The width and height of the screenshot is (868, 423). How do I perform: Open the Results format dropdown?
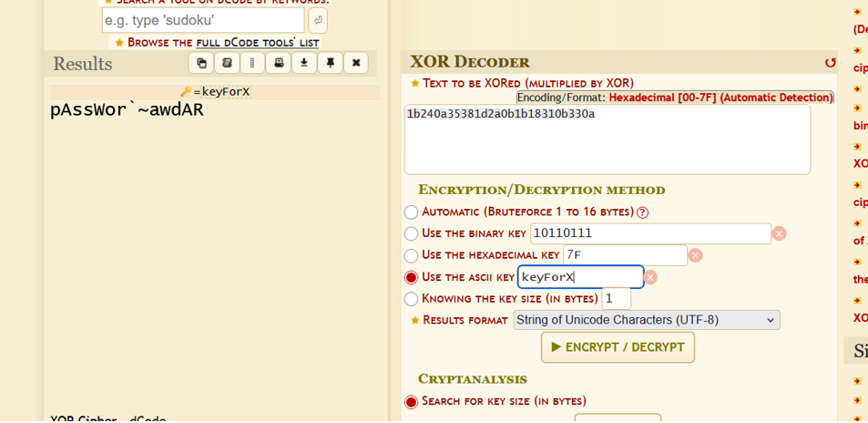pyautogui.click(x=647, y=320)
